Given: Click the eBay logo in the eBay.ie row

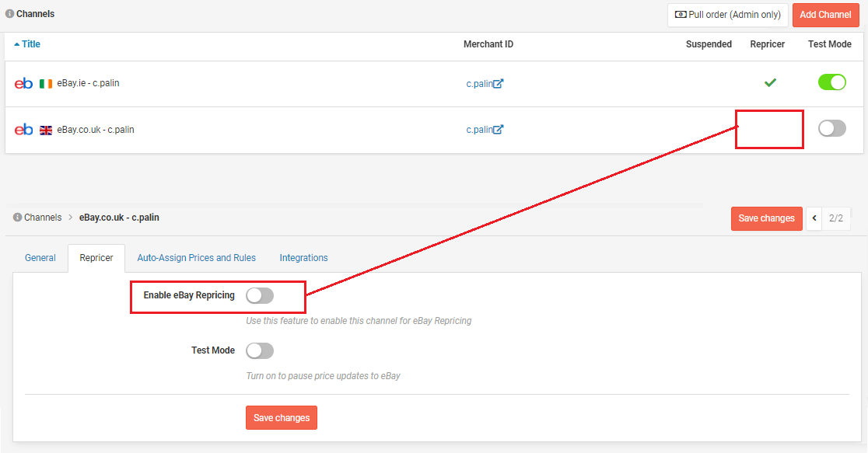Looking at the screenshot, I should (x=23, y=83).
